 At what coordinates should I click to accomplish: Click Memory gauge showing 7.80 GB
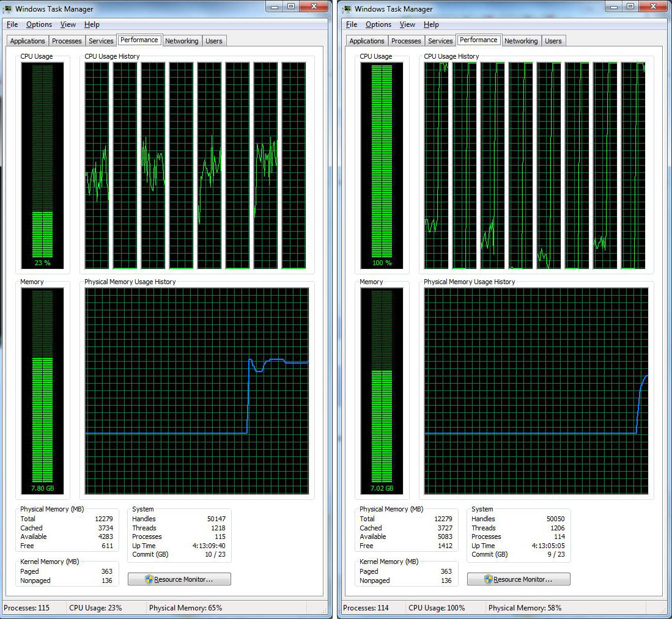point(42,391)
